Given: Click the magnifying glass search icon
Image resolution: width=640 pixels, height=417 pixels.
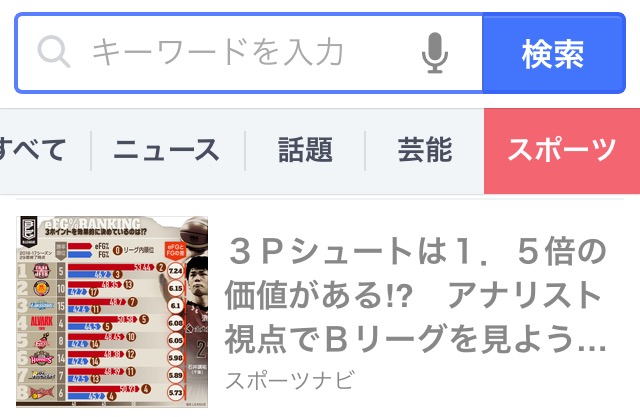Looking at the screenshot, I should [x=53, y=52].
